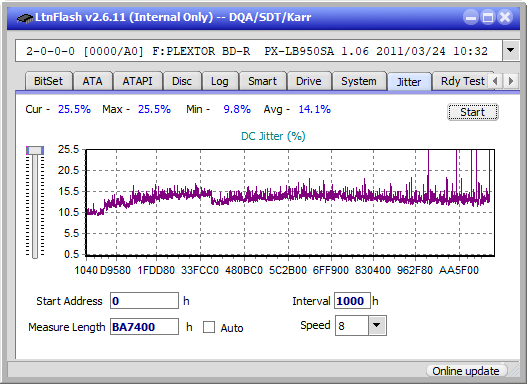Click into the Interval field
The image size is (527, 384).
[x=352, y=301]
